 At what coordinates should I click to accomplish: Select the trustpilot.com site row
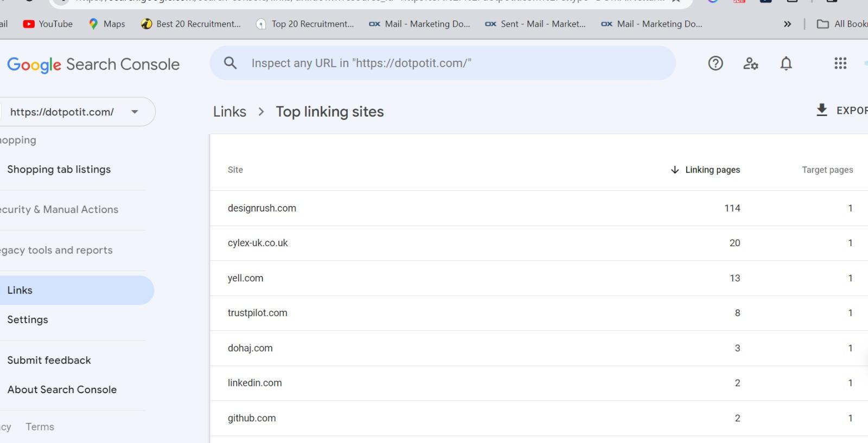point(258,313)
